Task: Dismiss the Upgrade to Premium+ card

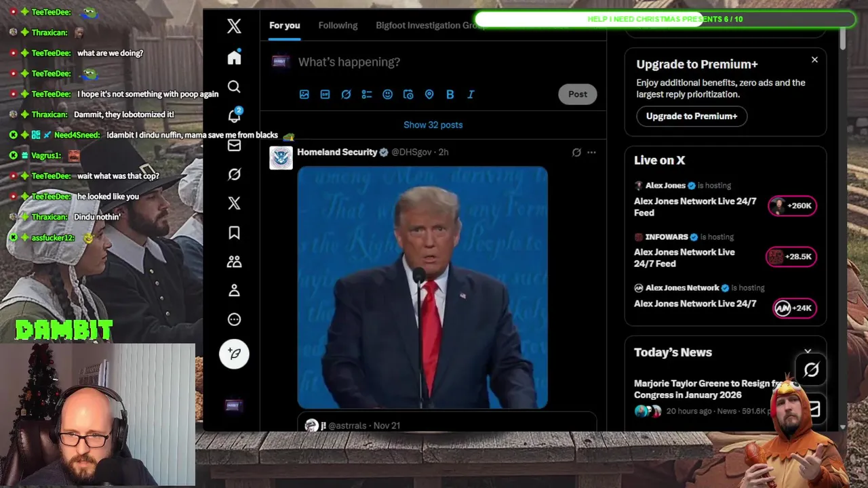Action: coord(814,60)
